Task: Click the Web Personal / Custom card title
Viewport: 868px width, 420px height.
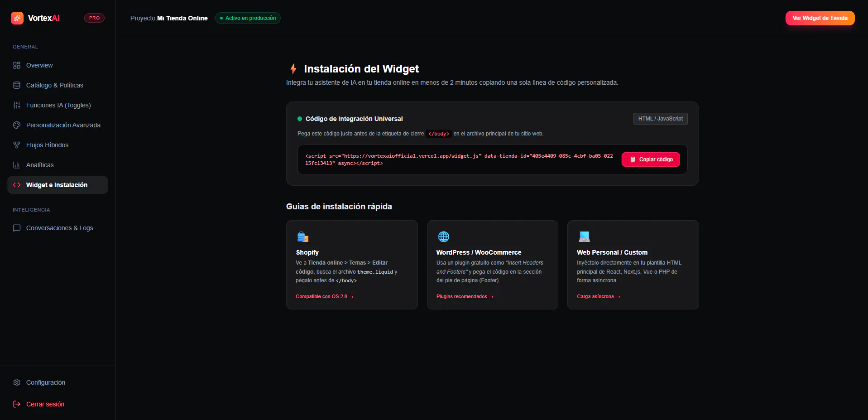Action: [612, 252]
